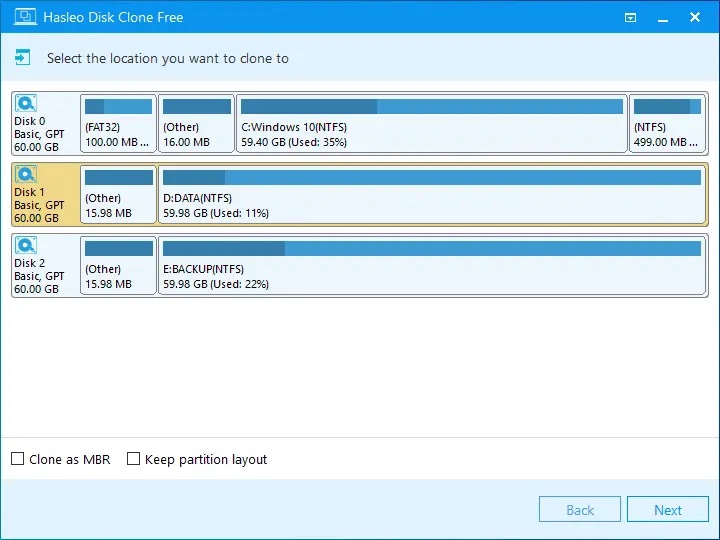Select the 499.00 MB NTFS partition
Viewport: 720px width, 540px height.
[667, 123]
